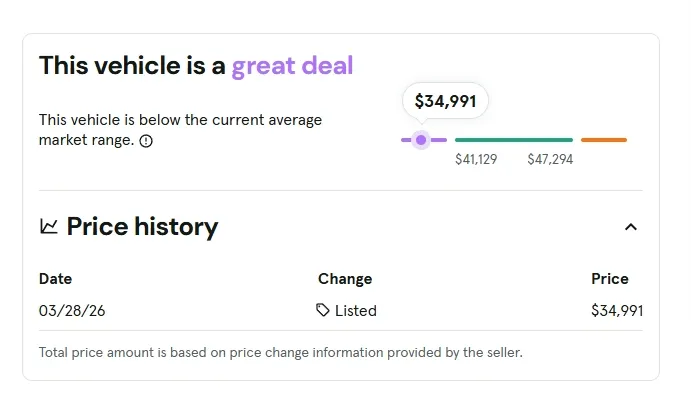
Task: Click the Price history heading
Action: pos(142,227)
